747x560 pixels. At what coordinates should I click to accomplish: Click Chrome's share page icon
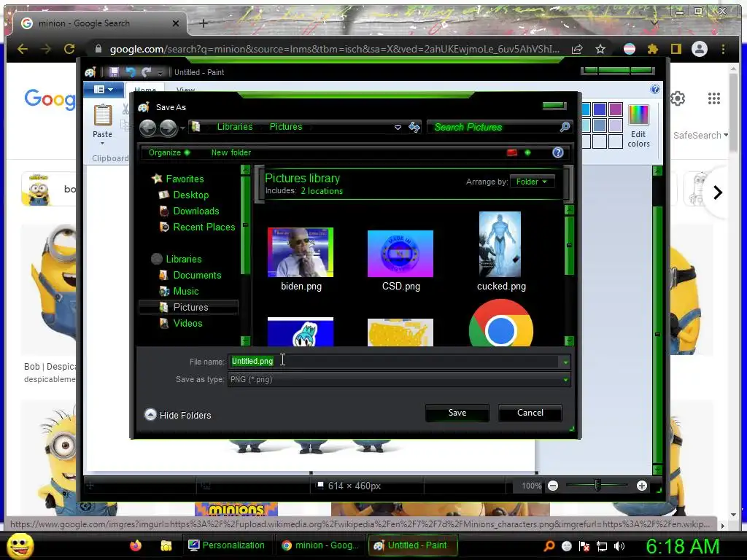point(577,49)
